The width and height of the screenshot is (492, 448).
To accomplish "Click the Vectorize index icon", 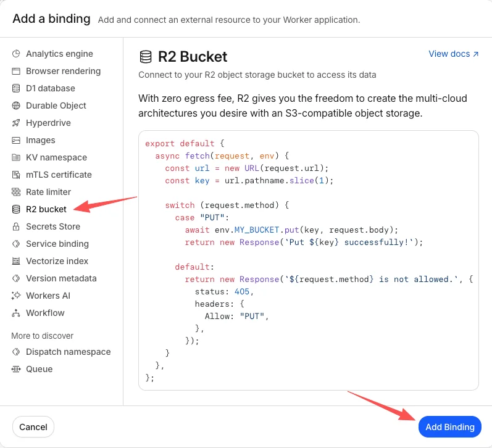I will [16, 260].
